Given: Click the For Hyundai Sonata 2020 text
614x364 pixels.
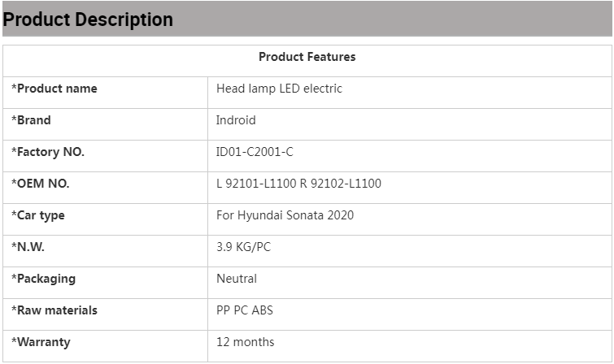Looking at the screenshot, I should point(285,215).
